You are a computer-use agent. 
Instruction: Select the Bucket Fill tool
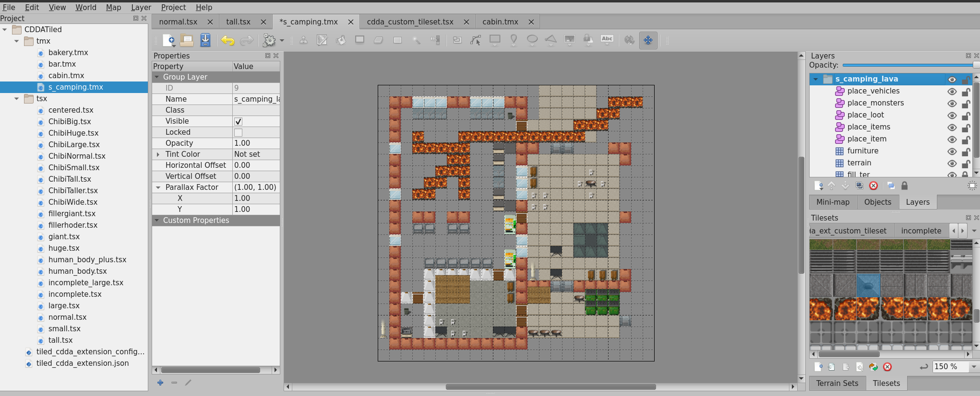click(341, 40)
